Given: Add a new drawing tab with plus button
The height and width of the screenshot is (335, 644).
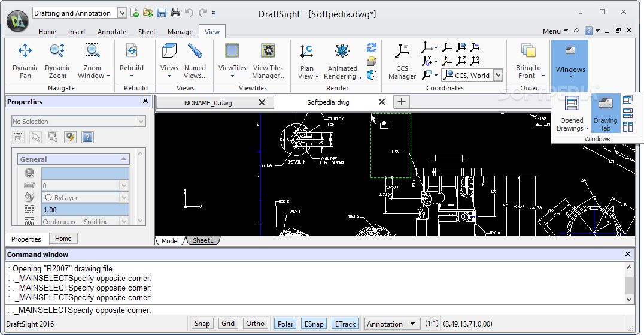Looking at the screenshot, I should pos(401,101).
